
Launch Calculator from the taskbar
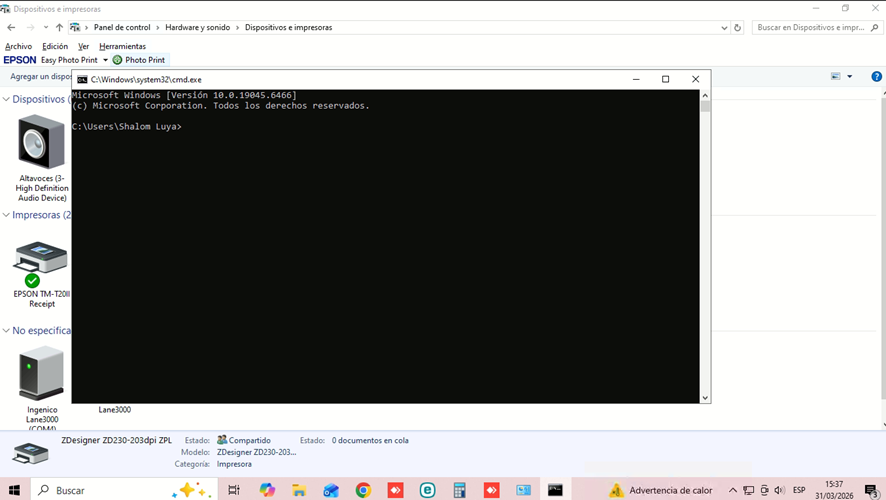pos(459,490)
